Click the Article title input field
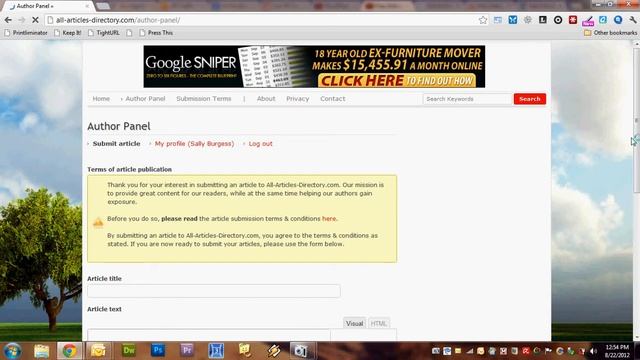This screenshot has width=640, height=360. point(213,291)
